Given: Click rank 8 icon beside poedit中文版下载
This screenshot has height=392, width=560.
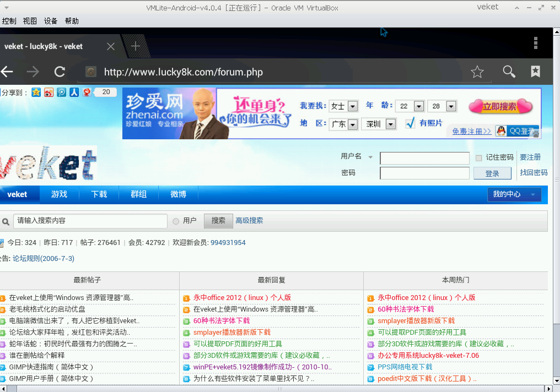Looking at the screenshot, I should pyautogui.click(x=371, y=379).
